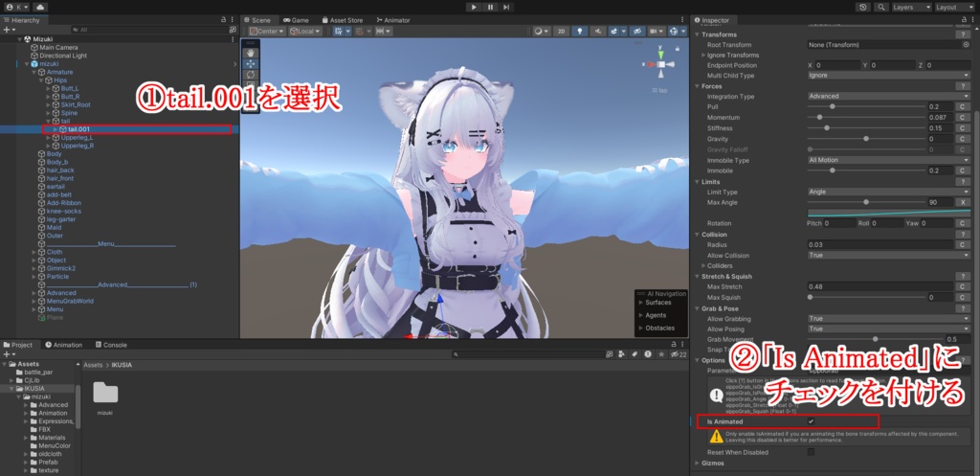Toggle scene audio icon

[x=597, y=32]
